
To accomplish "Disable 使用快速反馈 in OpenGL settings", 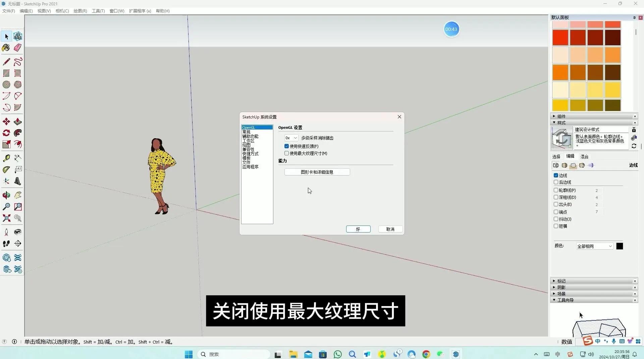I will (x=286, y=146).
